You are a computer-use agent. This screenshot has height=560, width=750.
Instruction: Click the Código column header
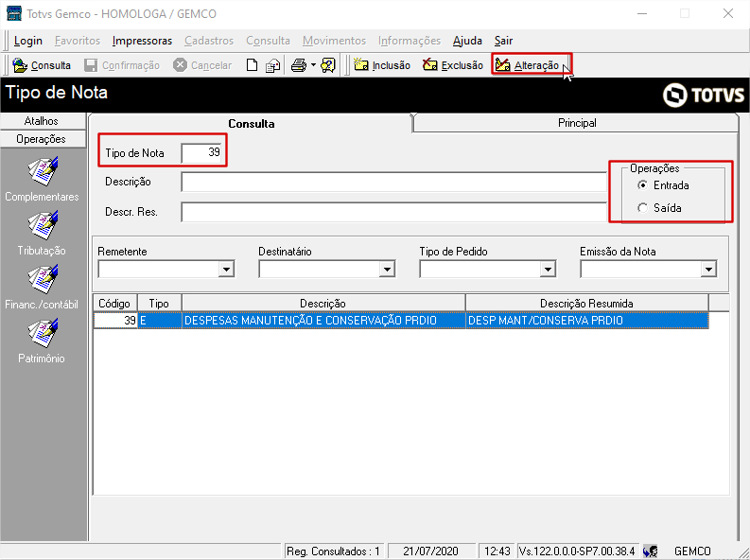114,304
